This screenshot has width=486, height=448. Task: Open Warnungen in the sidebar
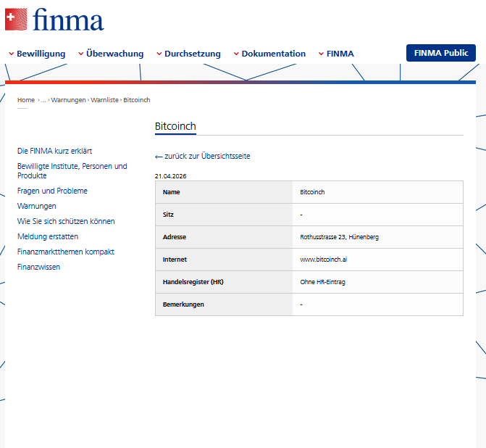pos(36,206)
